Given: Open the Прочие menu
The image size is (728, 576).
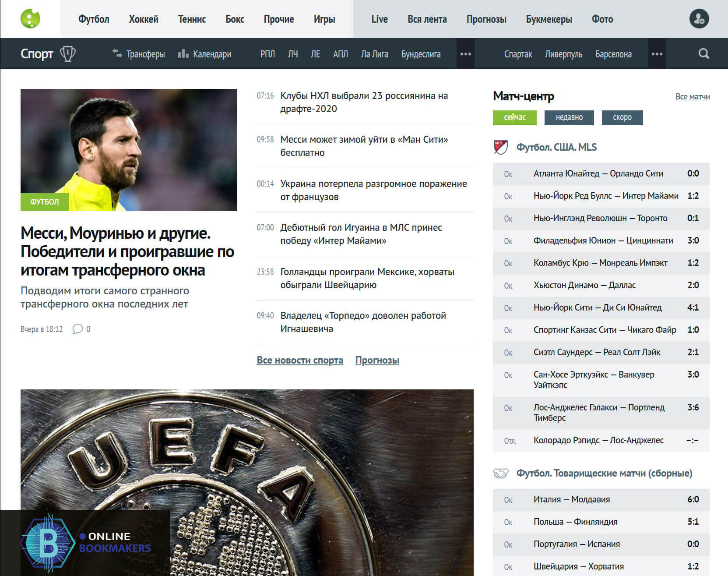Looking at the screenshot, I should (x=279, y=19).
